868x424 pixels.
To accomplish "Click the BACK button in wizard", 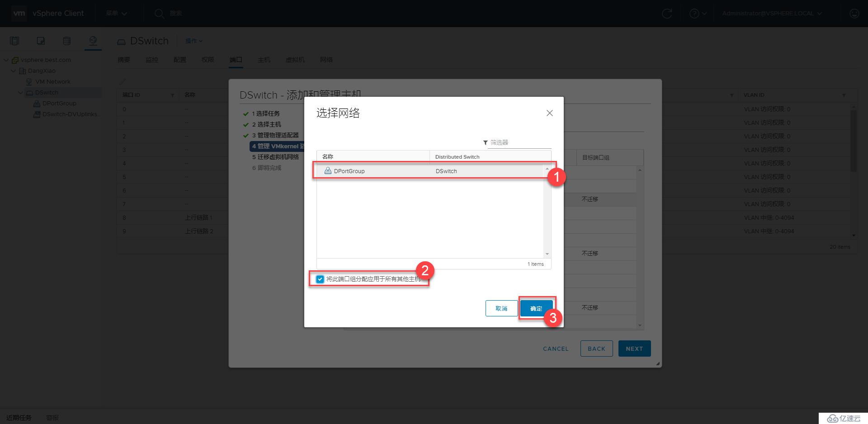I will pyautogui.click(x=596, y=349).
